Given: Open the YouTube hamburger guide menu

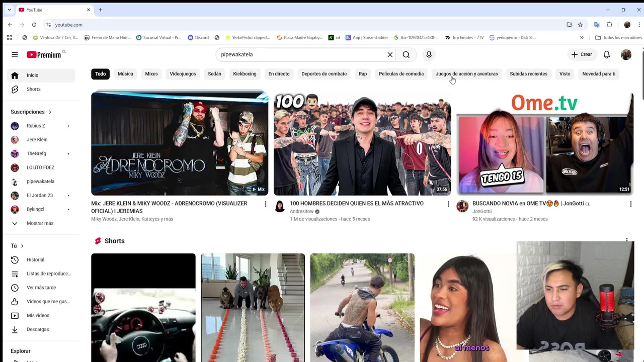Looking at the screenshot, I should 15,54.
